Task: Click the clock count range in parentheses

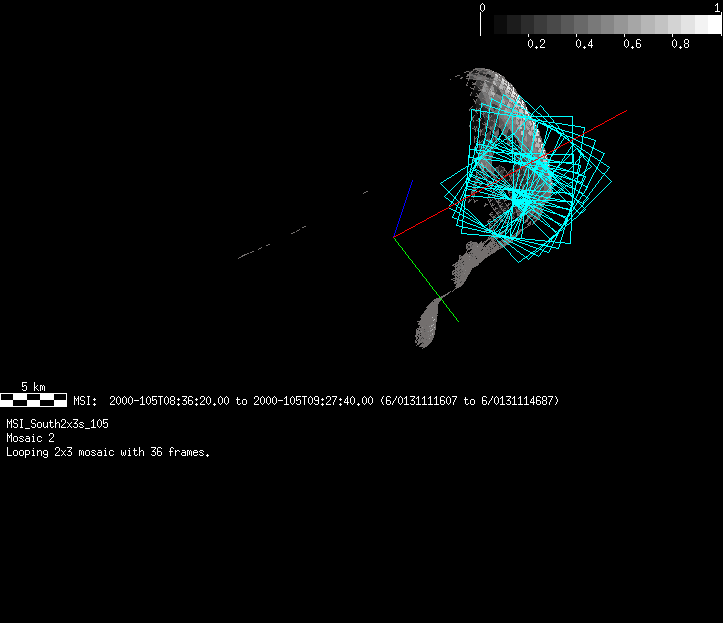Action: 470,401
